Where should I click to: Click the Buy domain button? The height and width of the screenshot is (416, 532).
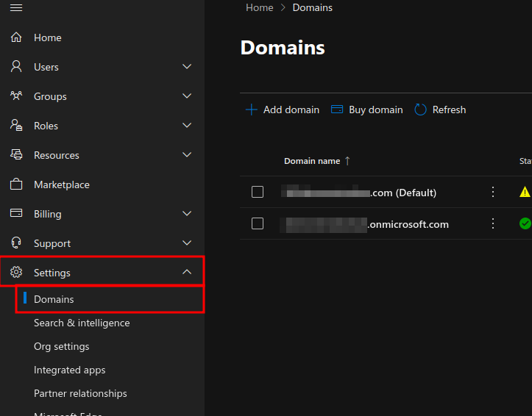(x=366, y=110)
